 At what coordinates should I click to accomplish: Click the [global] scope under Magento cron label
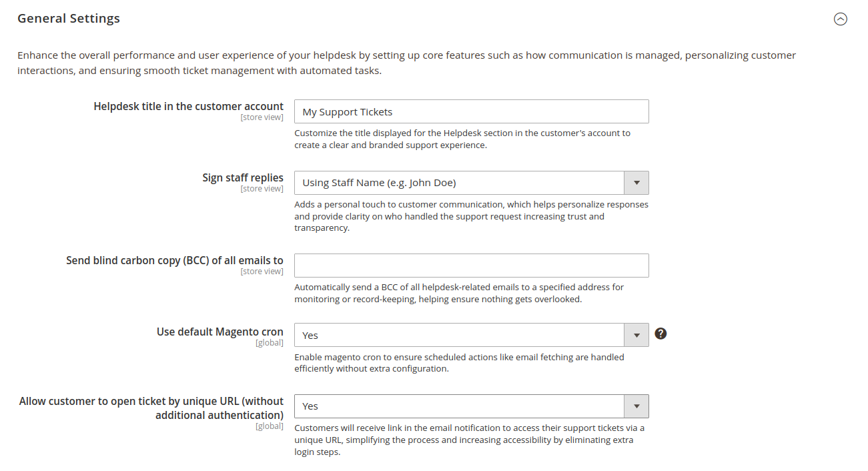click(270, 343)
